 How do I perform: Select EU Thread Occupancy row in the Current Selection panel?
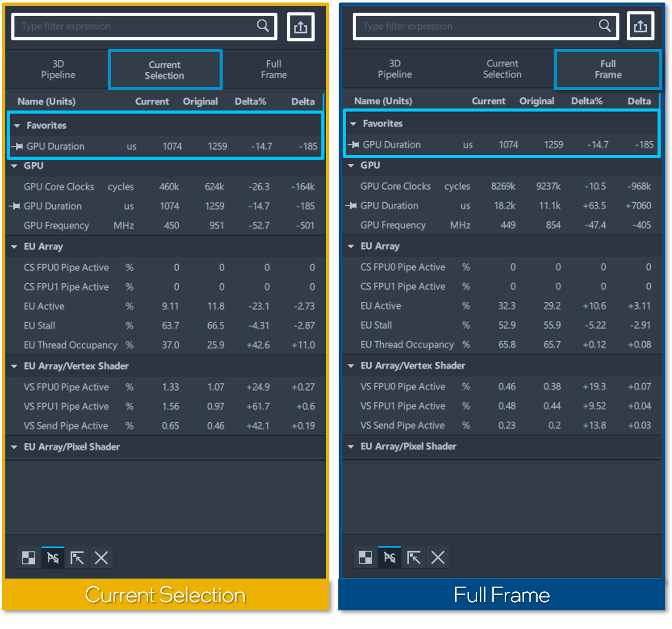point(165,345)
